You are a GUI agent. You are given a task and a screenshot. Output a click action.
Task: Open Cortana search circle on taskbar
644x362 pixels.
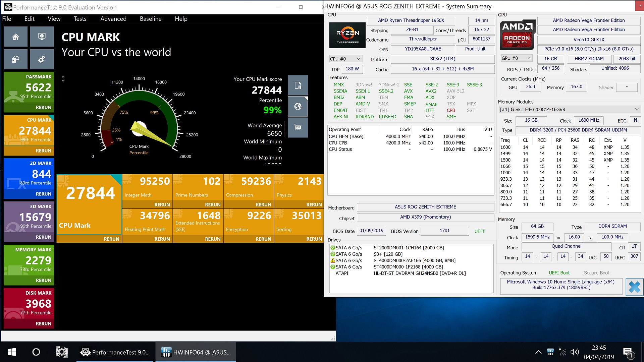coord(36,352)
